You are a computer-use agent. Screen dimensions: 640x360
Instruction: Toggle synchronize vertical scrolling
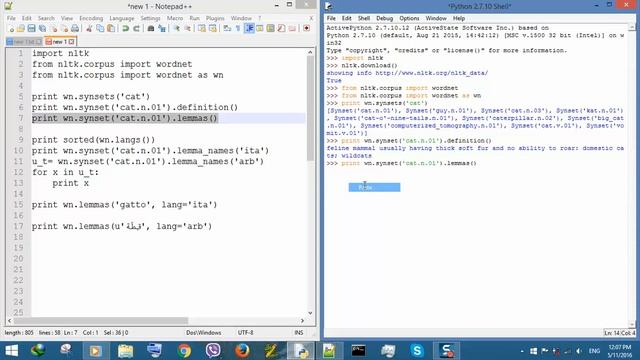[202, 28]
